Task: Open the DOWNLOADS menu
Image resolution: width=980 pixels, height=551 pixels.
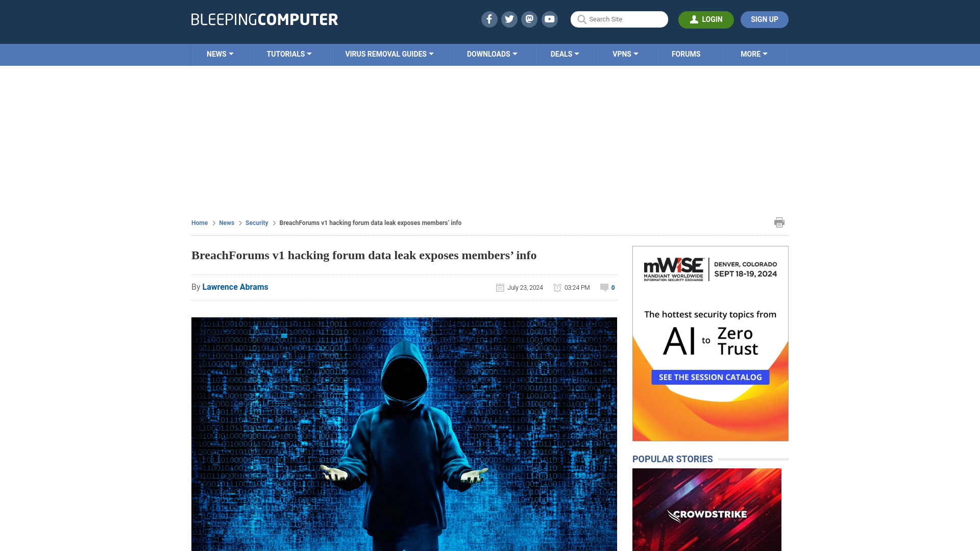Action: pyautogui.click(x=492, y=54)
